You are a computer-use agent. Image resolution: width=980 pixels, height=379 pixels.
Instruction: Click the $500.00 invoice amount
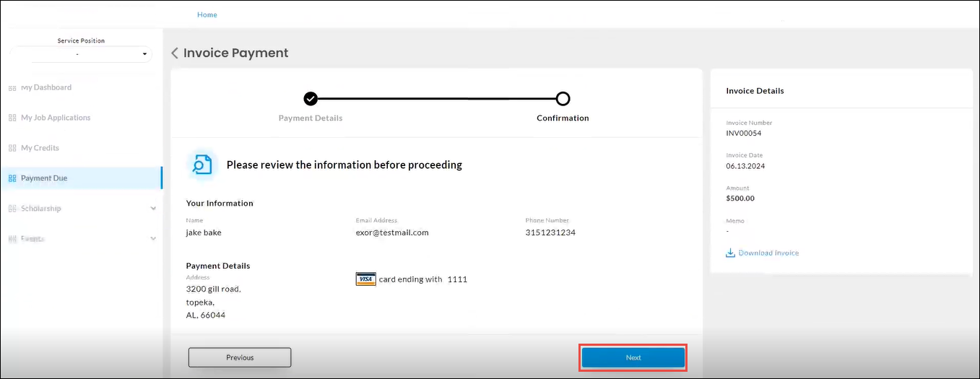(x=740, y=199)
